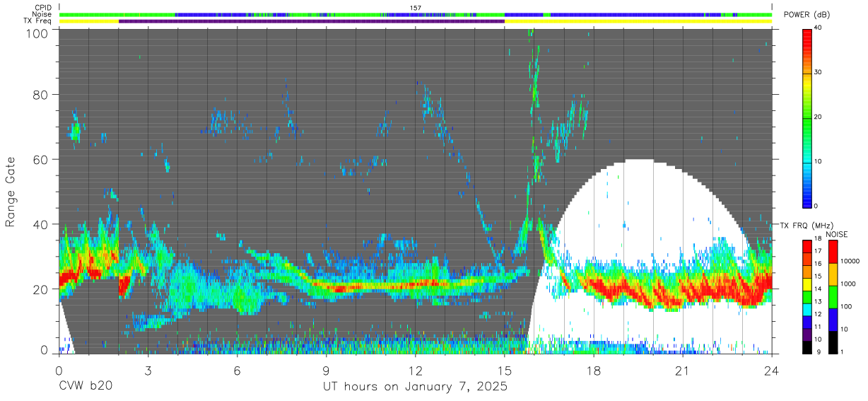Click the 80 tick on Range Gate axis
868x401 pixels.
click(42, 95)
